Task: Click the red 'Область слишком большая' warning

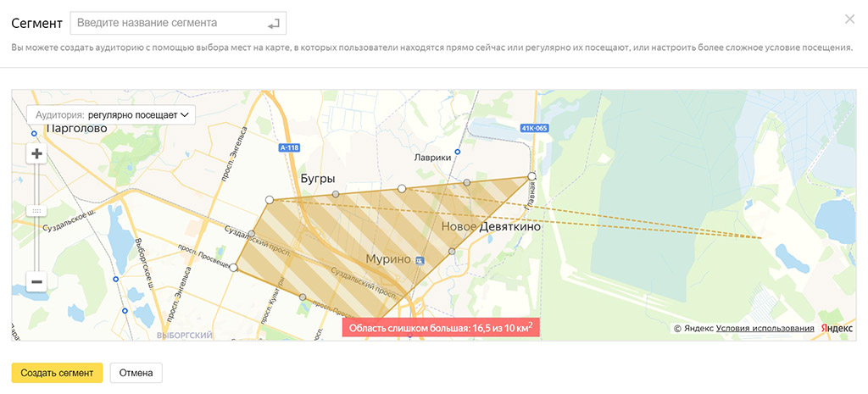Action: [x=441, y=329]
